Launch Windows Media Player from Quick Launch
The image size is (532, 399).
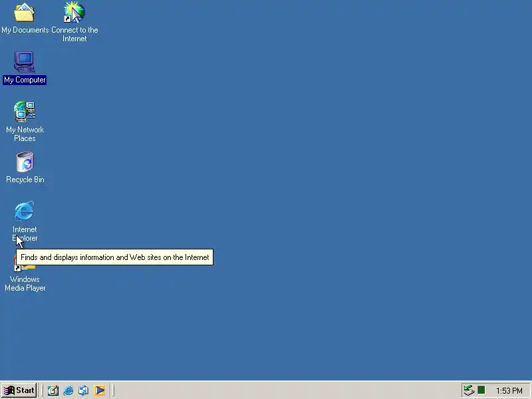tap(99, 390)
